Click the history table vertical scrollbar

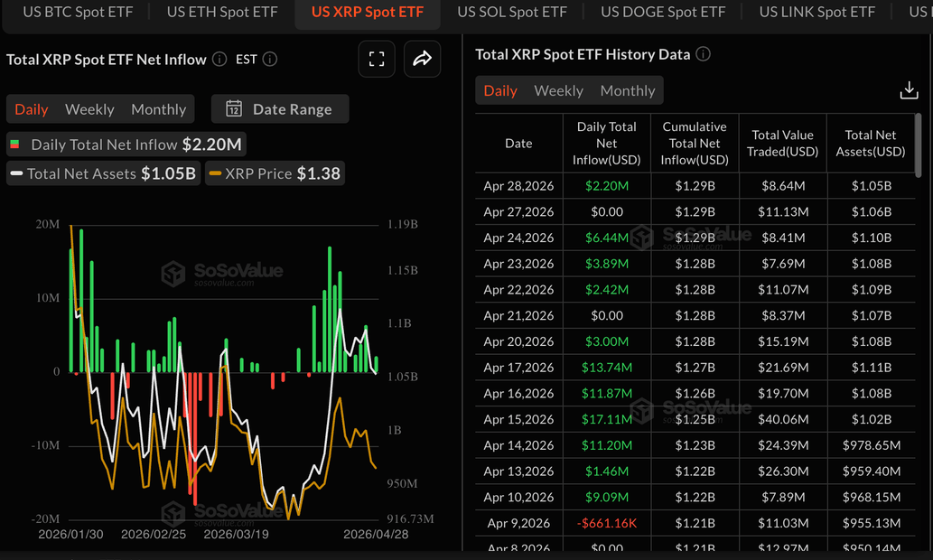(920, 145)
